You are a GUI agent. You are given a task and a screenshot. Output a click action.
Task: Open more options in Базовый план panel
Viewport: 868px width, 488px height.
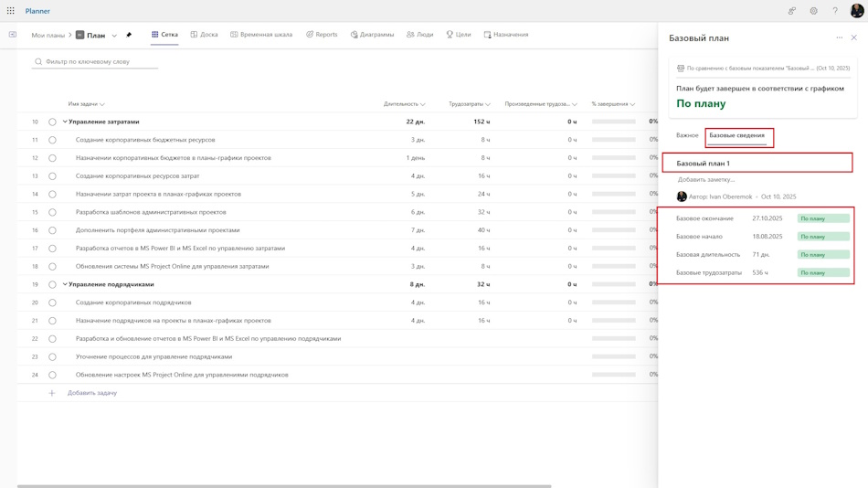pos(839,37)
